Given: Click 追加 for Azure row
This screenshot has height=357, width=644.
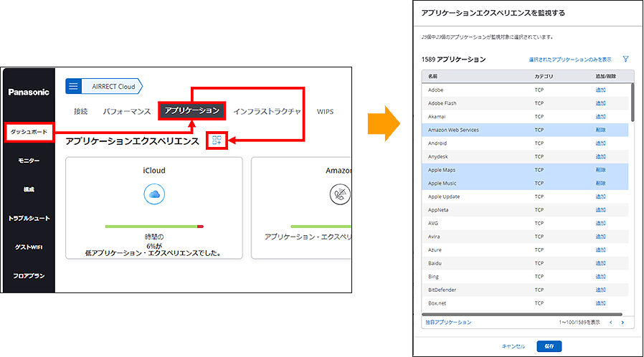Looking at the screenshot, I should tap(600, 250).
